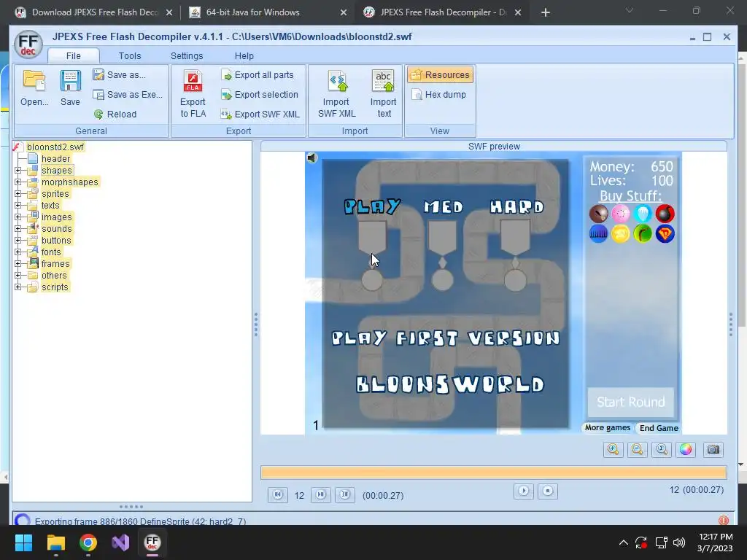Click Export selection
The height and width of the screenshot is (560, 747).
(260, 94)
